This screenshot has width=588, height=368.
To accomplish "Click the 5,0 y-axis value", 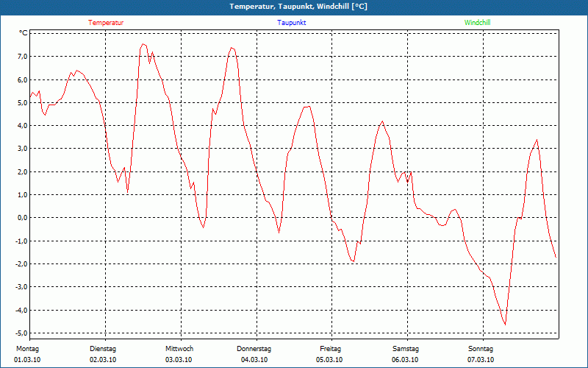I will 22,102.
